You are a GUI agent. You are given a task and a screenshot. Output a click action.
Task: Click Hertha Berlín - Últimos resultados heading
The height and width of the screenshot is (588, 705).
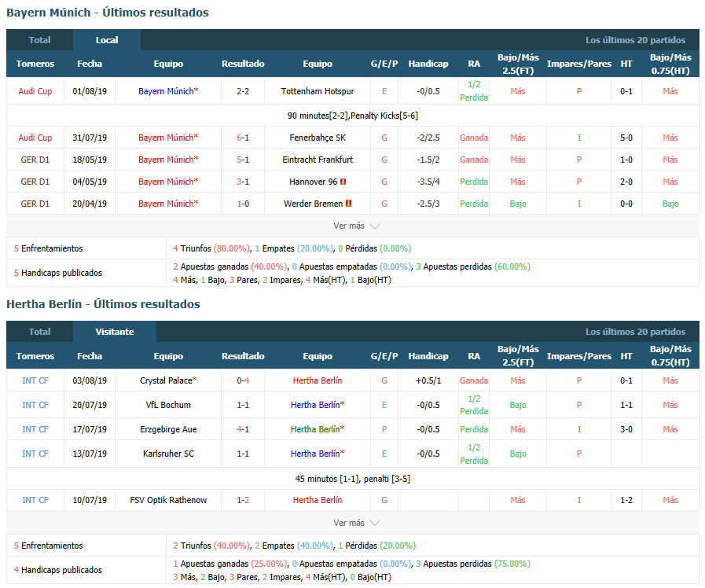point(103,304)
